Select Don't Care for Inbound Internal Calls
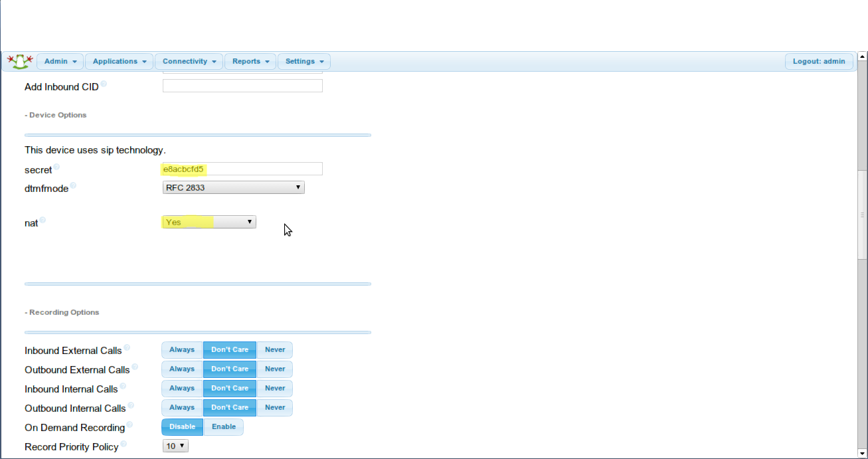 pyautogui.click(x=229, y=388)
